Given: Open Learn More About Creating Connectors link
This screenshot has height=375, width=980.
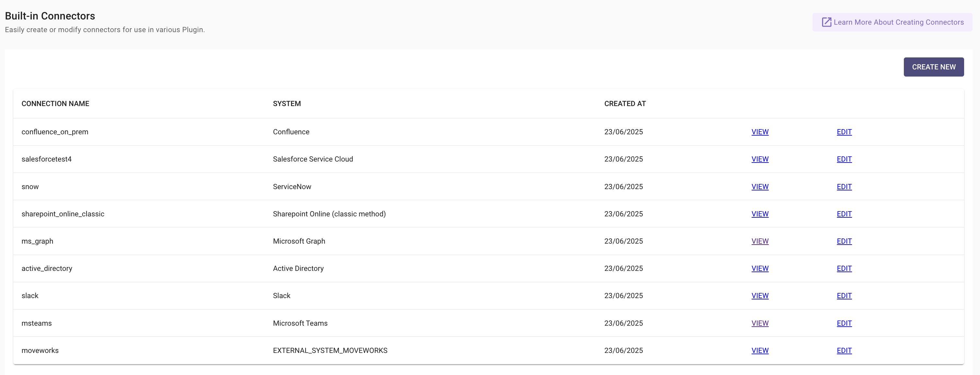Looking at the screenshot, I should pyautogui.click(x=892, y=22).
